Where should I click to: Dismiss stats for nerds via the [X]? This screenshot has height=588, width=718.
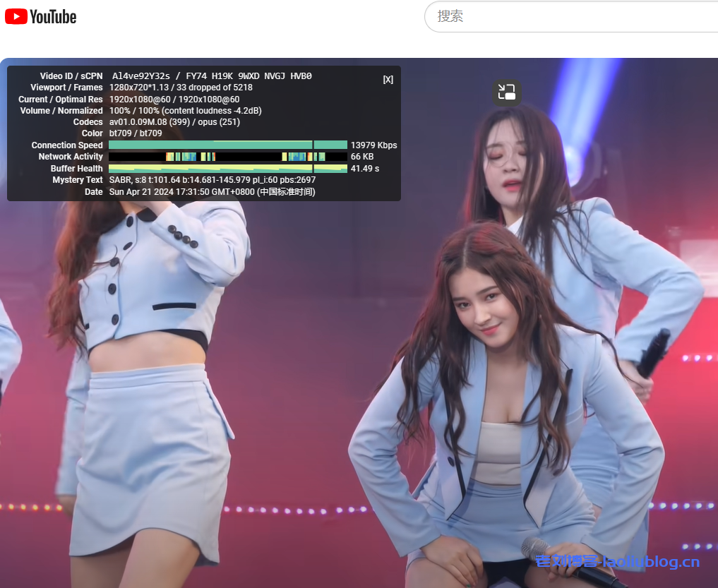[x=388, y=79]
